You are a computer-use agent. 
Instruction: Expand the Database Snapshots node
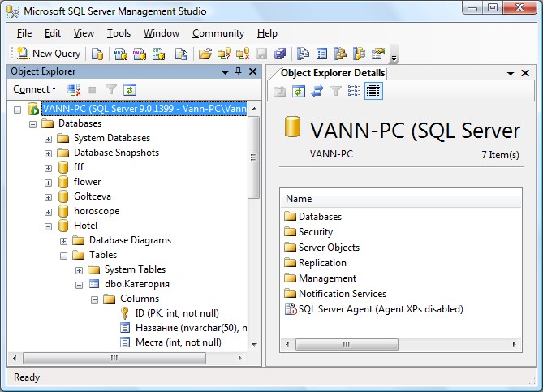pyautogui.click(x=48, y=153)
